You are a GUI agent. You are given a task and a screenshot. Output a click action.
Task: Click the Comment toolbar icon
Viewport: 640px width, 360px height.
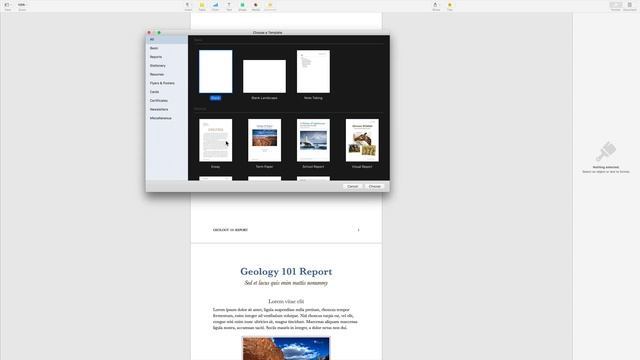[270, 5]
